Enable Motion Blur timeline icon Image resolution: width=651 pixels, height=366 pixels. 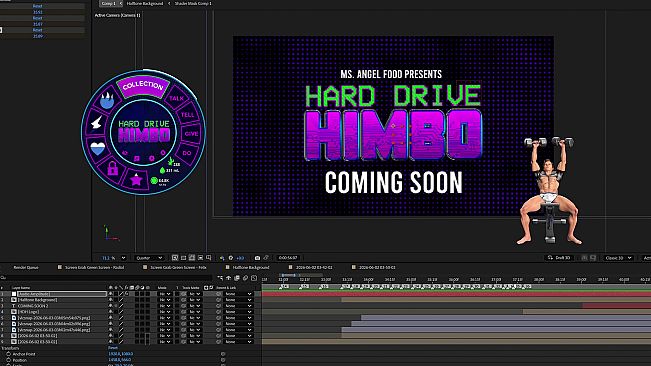245,278
